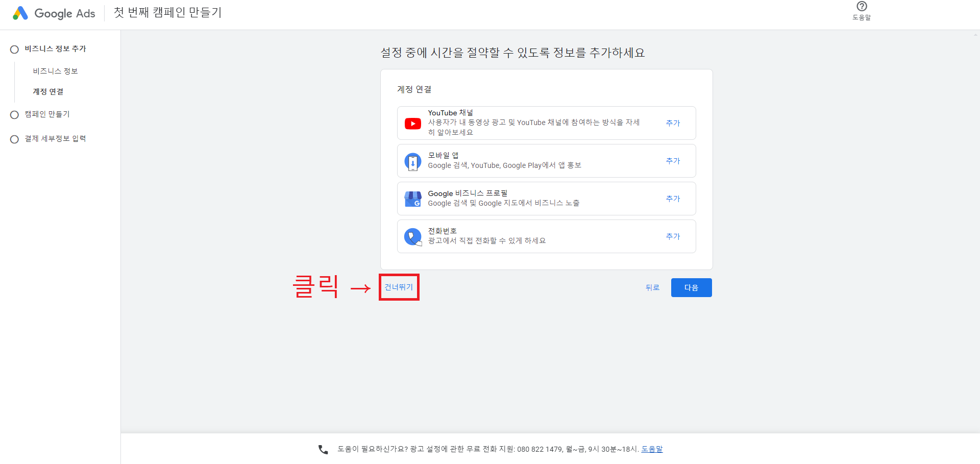Select the 결제 세부정보 입력 step circle

click(14, 139)
